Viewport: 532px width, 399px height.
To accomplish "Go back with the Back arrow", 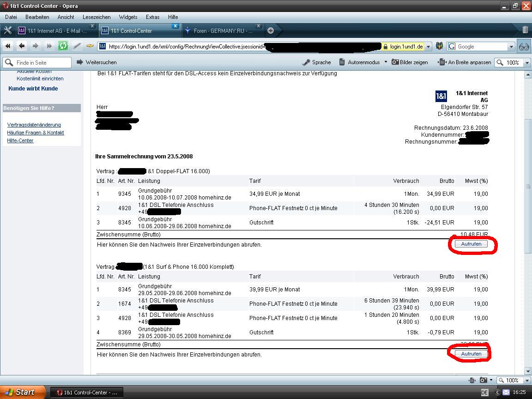I will coord(22,46).
